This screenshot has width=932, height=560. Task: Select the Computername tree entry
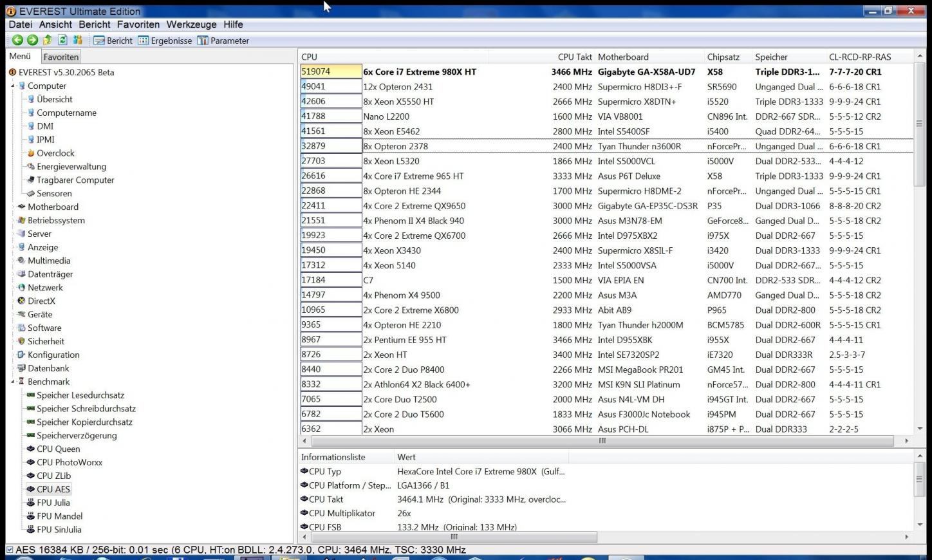point(62,113)
